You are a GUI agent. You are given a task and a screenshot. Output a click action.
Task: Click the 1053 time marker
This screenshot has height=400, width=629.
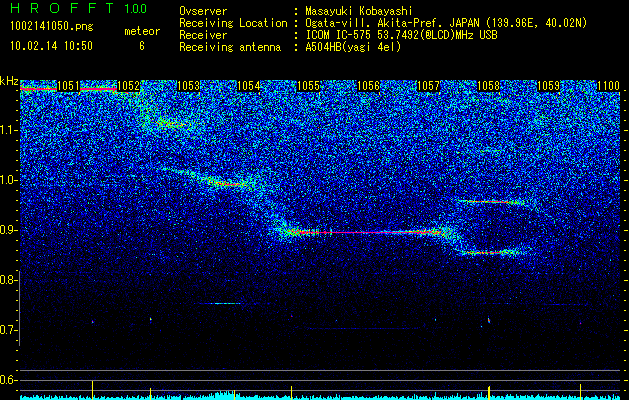188,86
